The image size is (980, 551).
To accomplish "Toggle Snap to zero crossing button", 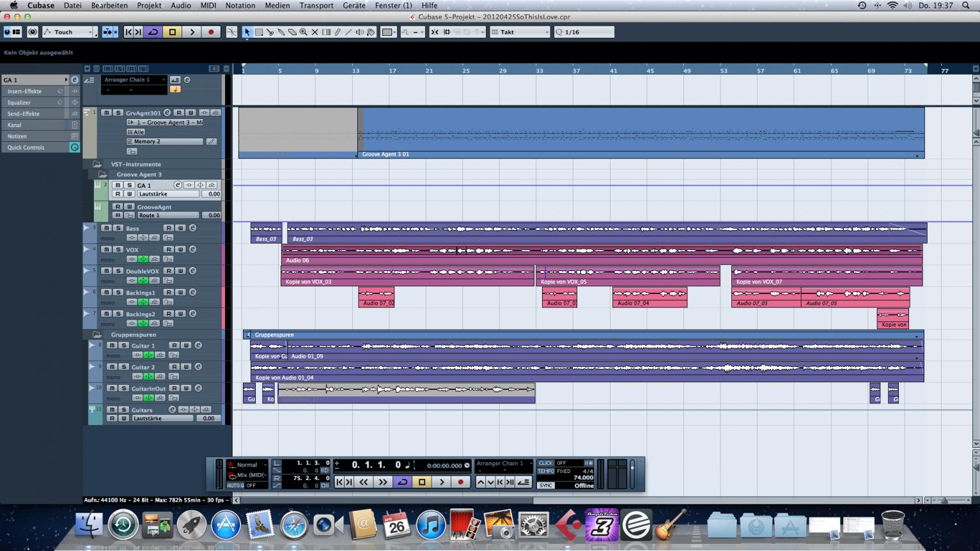I will tap(231, 32).
